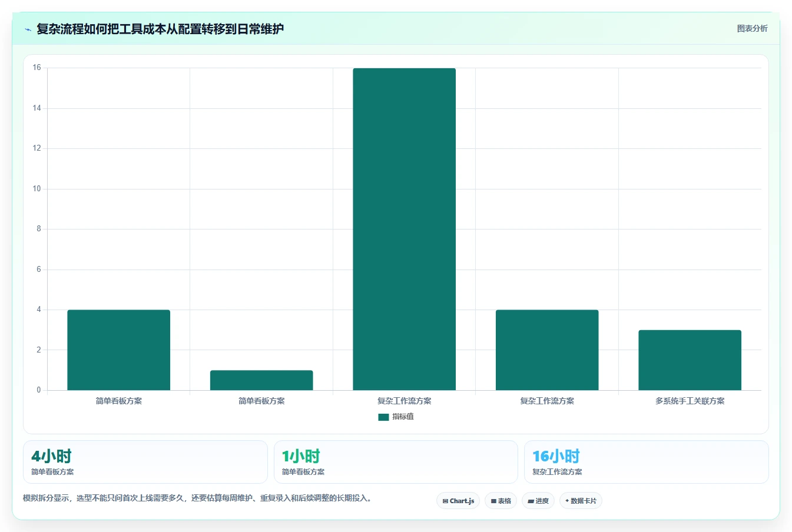
Task: Open the 4小时 stat card
Action: tap(145, 462)
